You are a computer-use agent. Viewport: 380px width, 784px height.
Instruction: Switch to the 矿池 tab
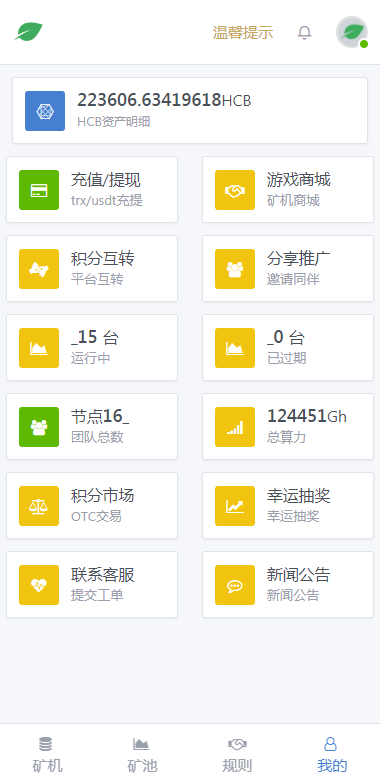coord(142,754)
